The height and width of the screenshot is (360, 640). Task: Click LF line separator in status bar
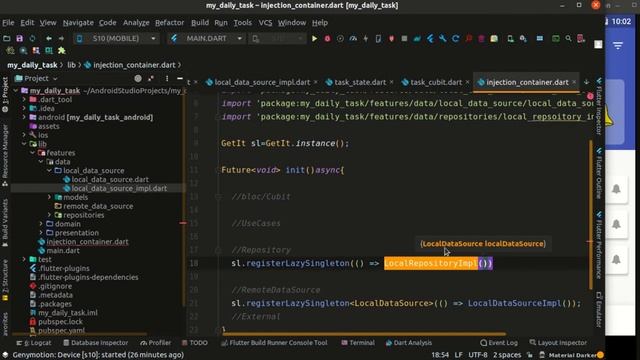458,355
